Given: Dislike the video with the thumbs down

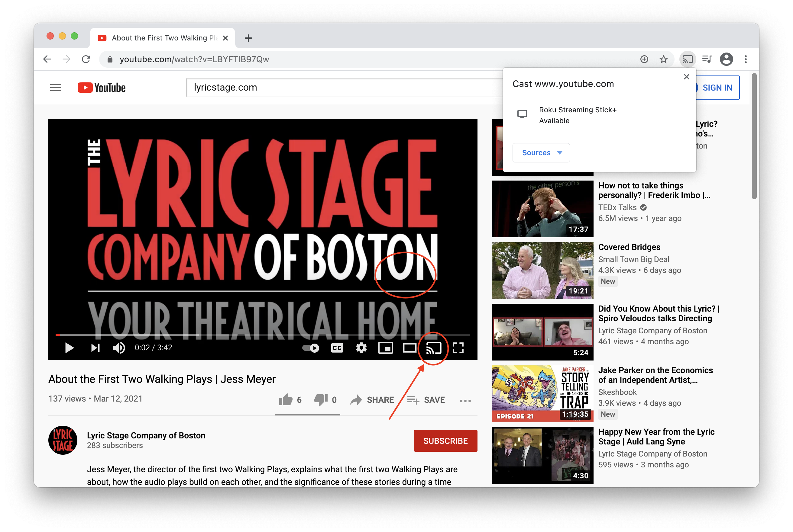Looking at the screenshot, I should (321, 400).
